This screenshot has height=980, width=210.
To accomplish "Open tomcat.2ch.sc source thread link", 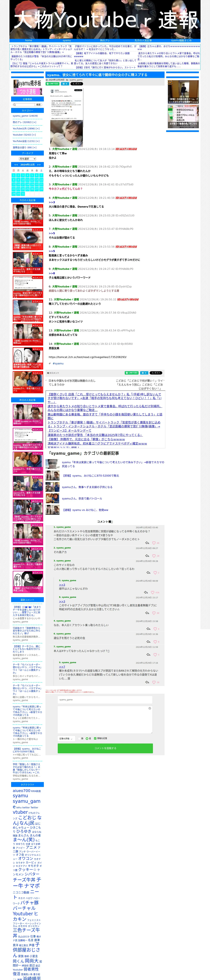I will [88, 357].
